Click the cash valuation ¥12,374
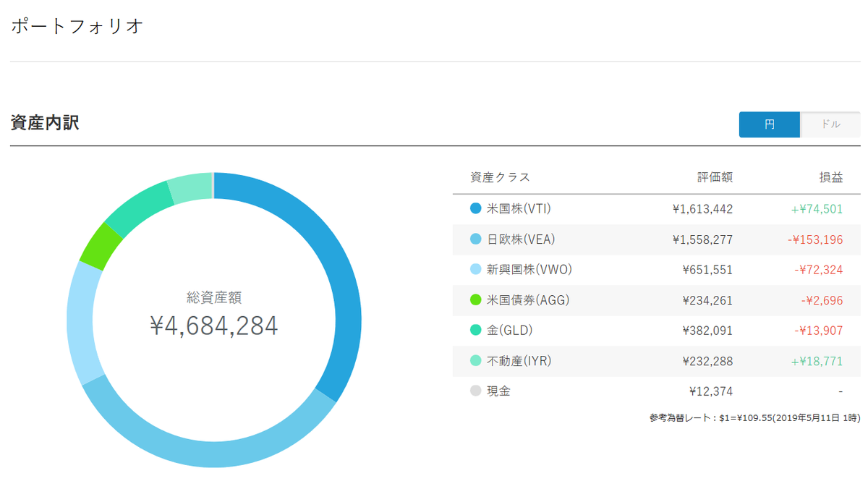The height and width of the screenshot is (489, 868). (x=711, y=391)
